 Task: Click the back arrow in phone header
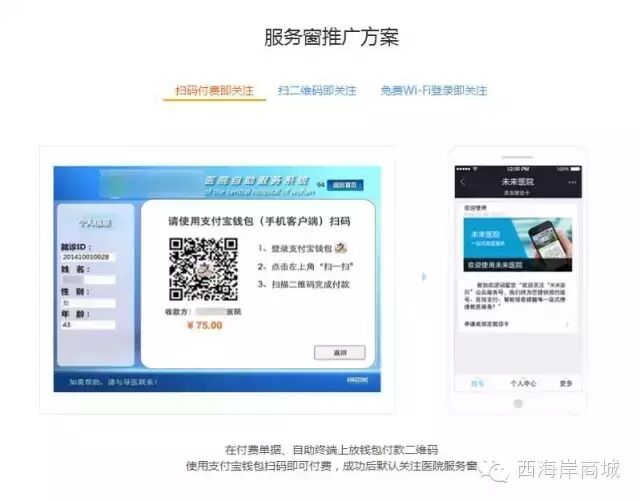(463, 182)
